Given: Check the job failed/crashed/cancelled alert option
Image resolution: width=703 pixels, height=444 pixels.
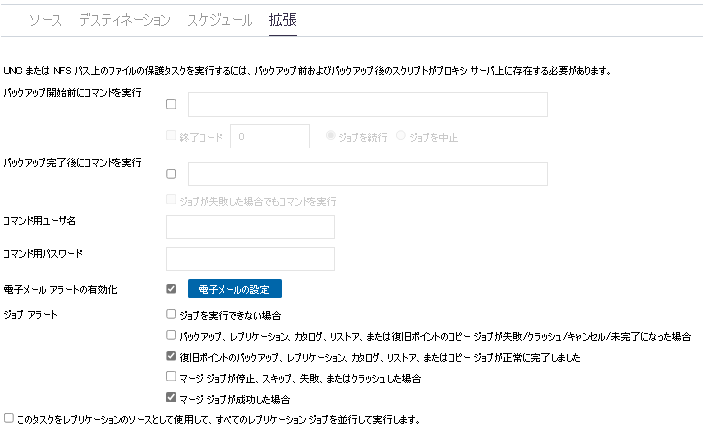Looking at the screenshot, I should pyautogui.click(x=171, y=335).
